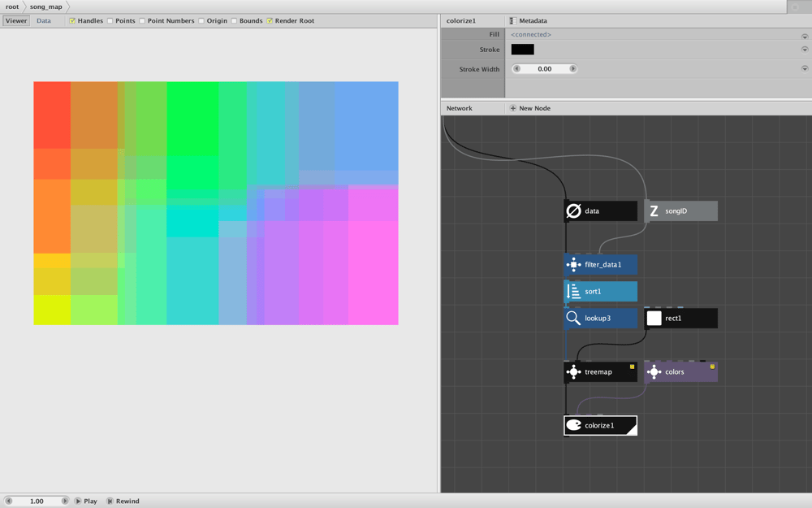Click the Rewind icon
The image size is (812, 508).
click(110, 501)
